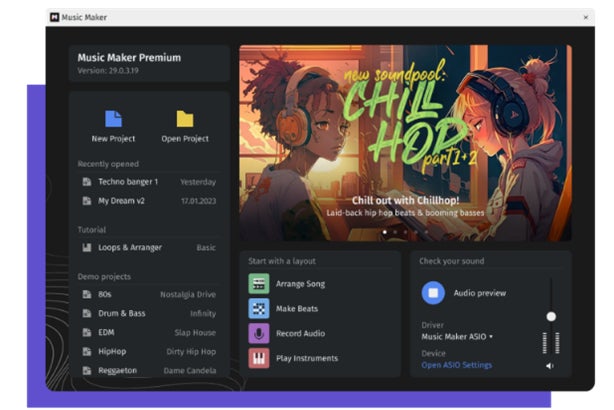Screen dimensions: 614x410
Task: Click the "Record Audio" layout label
Action: click(300, 333)
